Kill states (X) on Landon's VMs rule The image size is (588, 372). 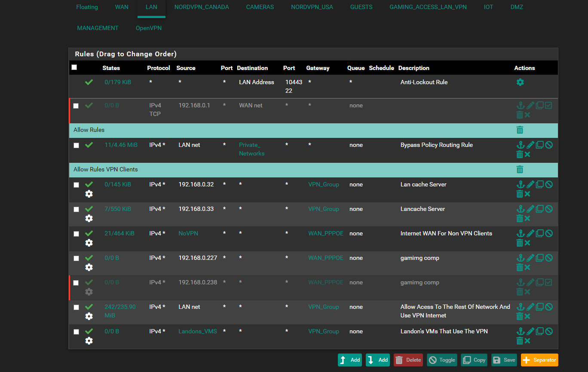coord(527,341)
